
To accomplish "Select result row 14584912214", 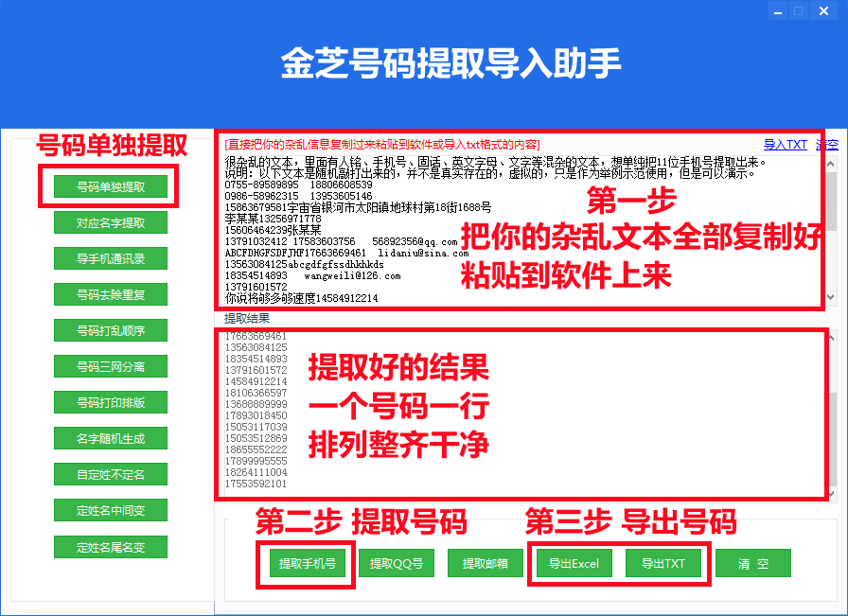I will tap(256, 381).
